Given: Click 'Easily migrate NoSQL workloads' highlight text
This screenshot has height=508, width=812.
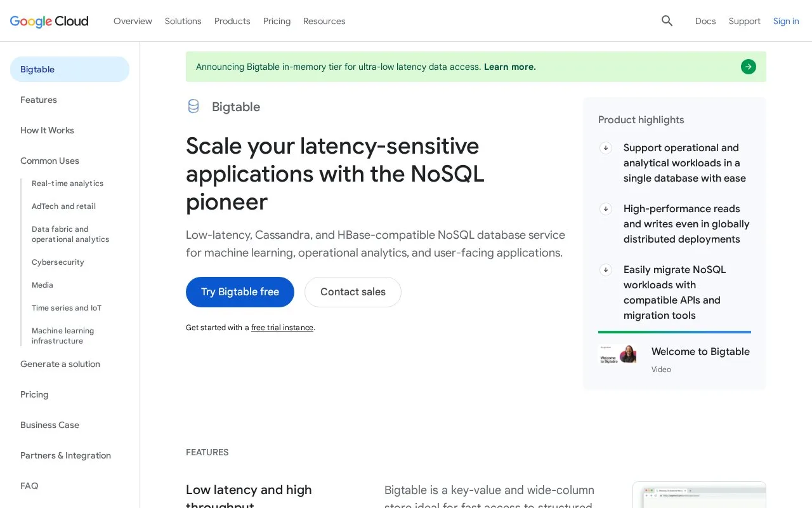Looking at the screenshot, I should [674, 293].
